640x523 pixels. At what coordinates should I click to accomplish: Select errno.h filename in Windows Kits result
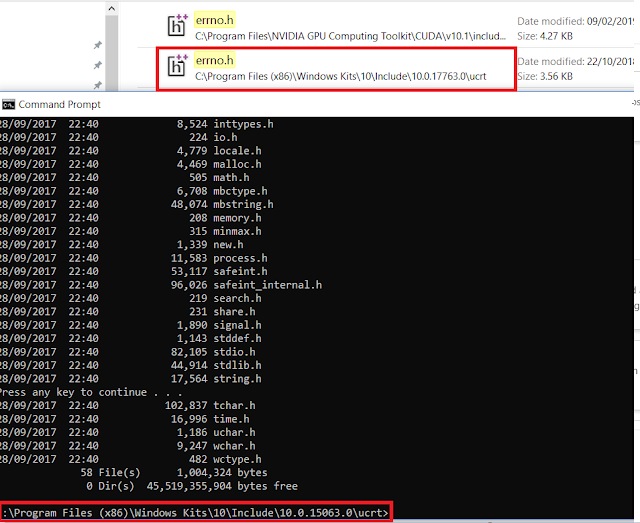point(215,60)
